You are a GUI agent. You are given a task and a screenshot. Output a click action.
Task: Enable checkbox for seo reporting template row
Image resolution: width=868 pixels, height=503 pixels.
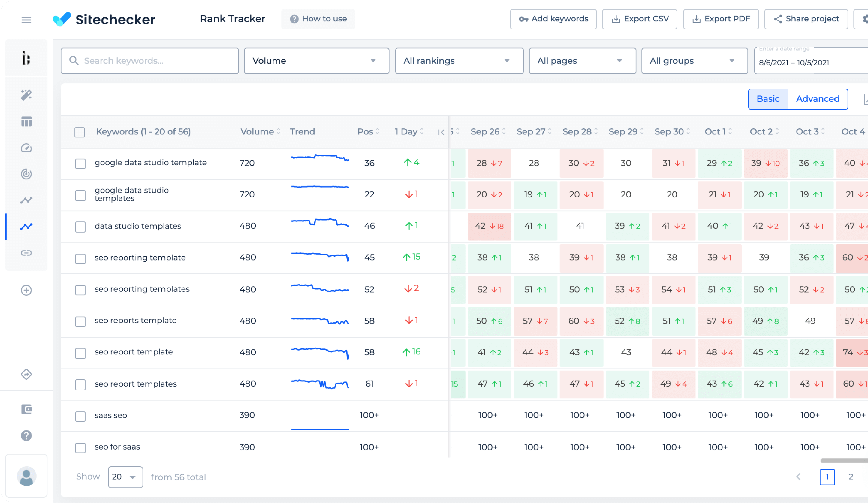[80, 258]
